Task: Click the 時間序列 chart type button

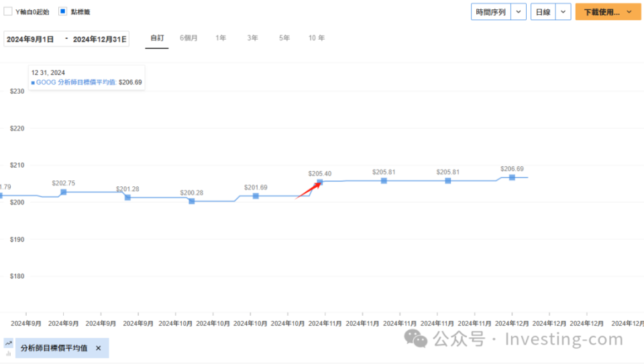Action: [491, 12]
